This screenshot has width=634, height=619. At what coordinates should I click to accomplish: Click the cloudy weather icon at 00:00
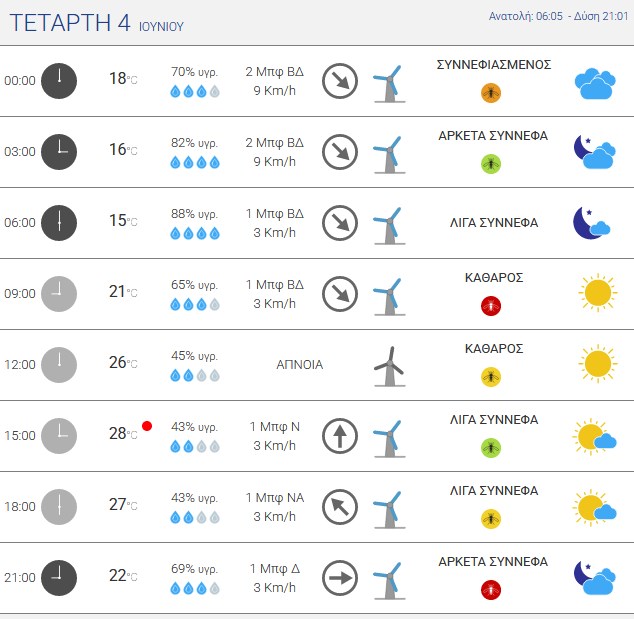595,84
